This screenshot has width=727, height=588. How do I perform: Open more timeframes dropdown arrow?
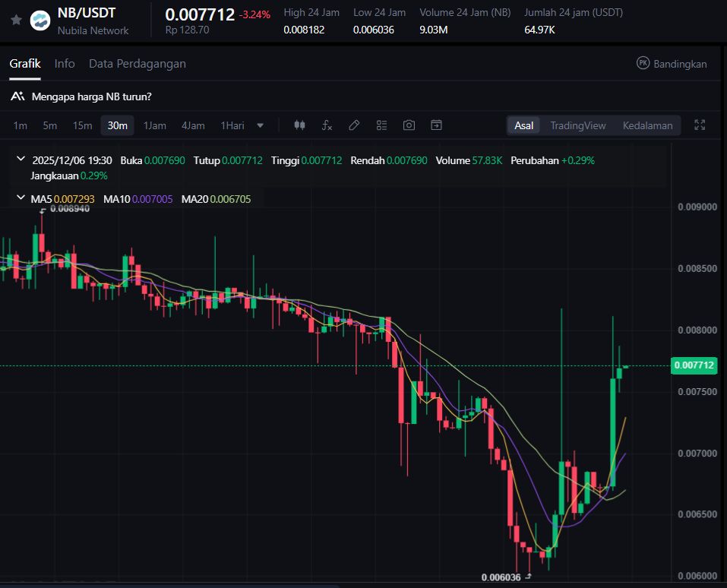click(261, 125)
